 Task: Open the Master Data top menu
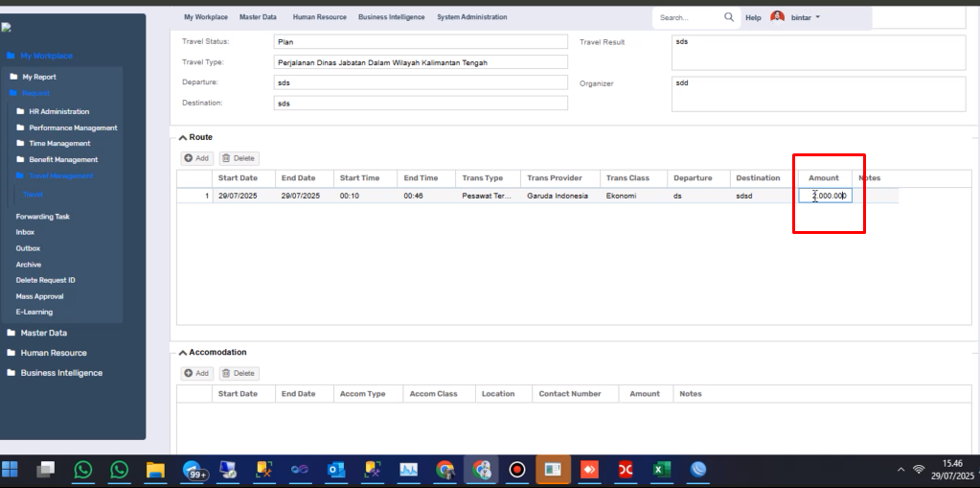pyautogui.click(x=258, y=17)
